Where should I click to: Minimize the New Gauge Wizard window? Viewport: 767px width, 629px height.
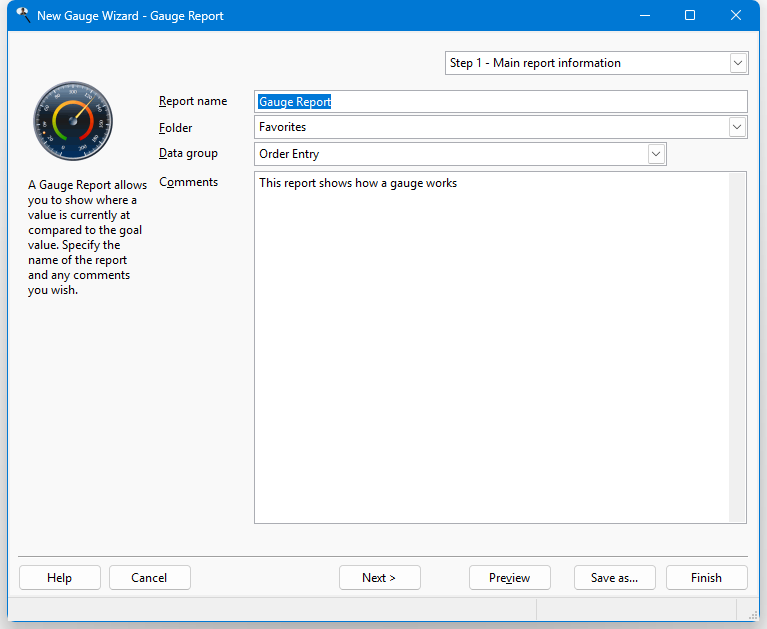(643, 15)
